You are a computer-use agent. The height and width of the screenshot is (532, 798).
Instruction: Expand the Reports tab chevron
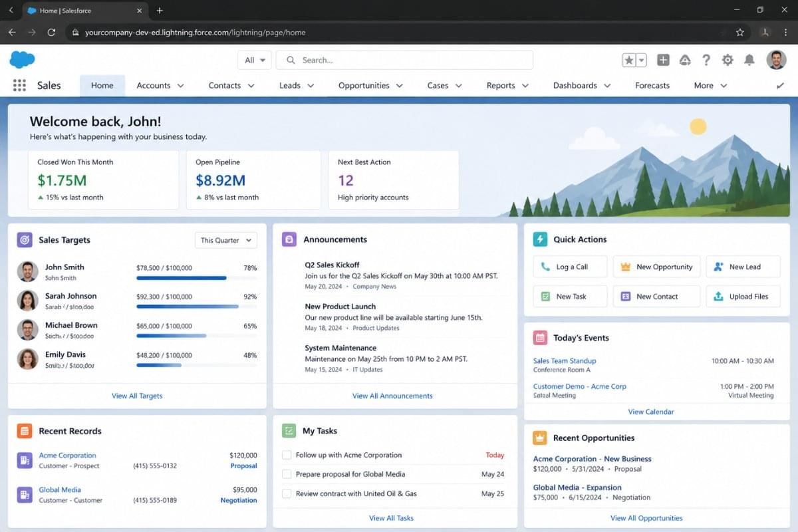coord(525,86)
